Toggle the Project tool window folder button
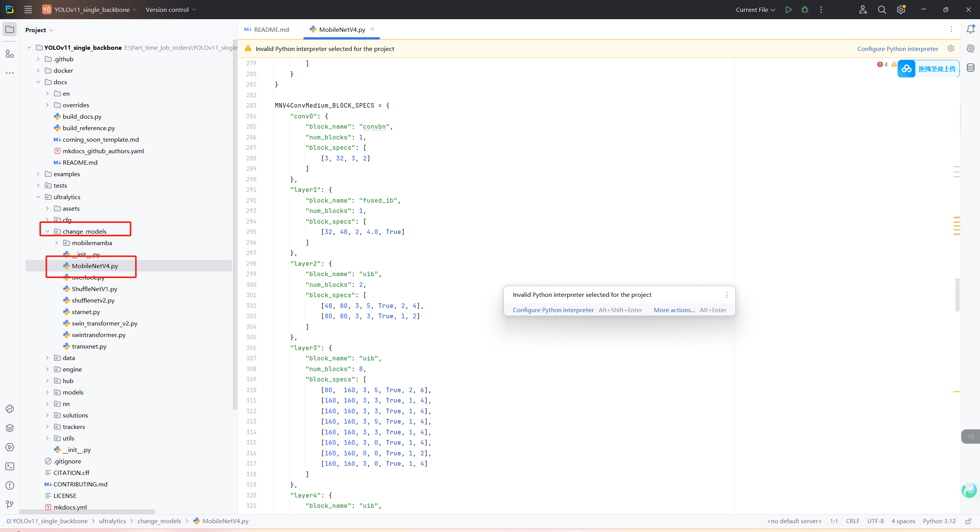Image resolution: width=980 pixels, height=532 pixels. pos(10,29)
